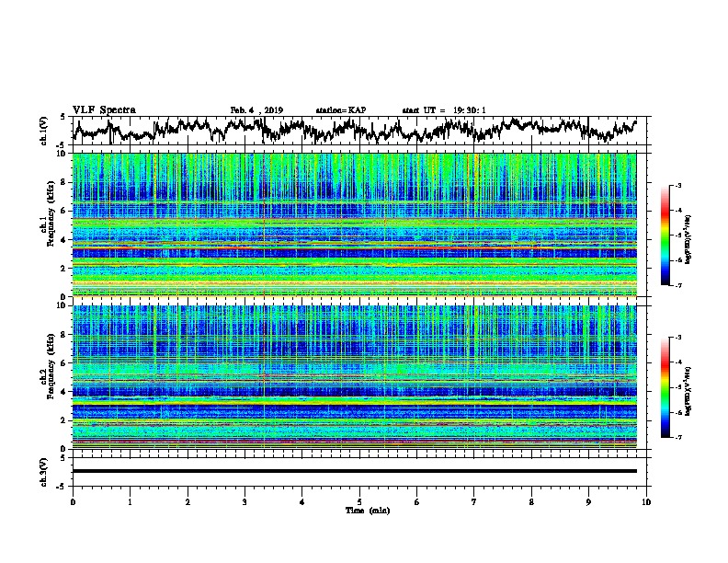Click the "VLF Spectra" plot title
This screenshot has width=728, height=563.
104,110
